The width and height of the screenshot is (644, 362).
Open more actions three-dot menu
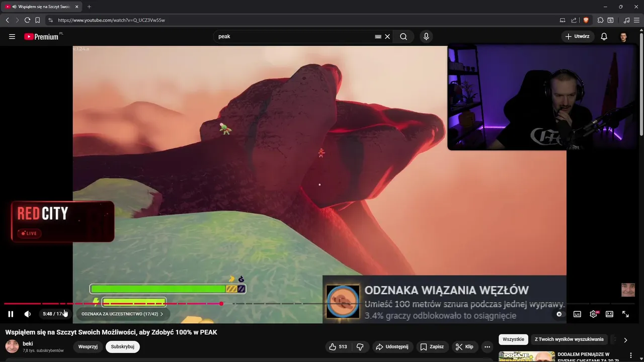[487, 346]
